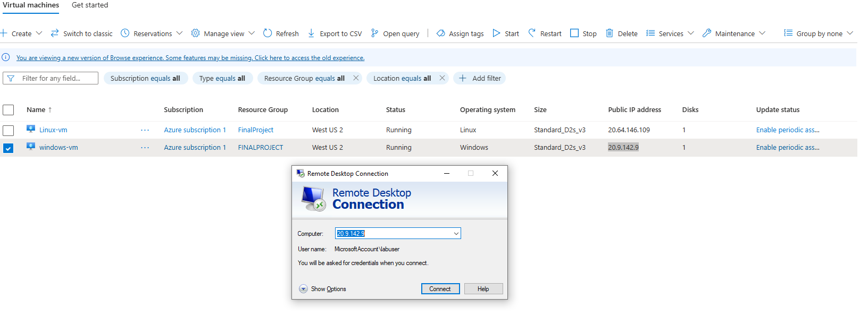Click Enable periodic assessment for windows-vm
The height and width of the screenshot is (315, 868).
(x=788, y=147)
